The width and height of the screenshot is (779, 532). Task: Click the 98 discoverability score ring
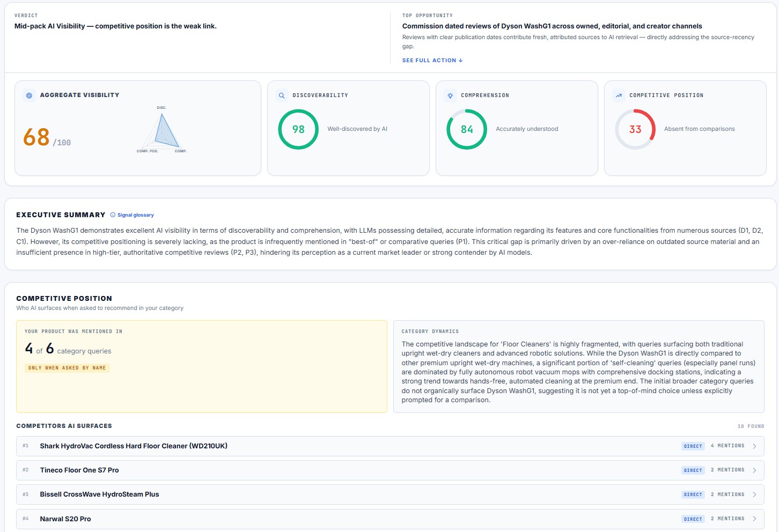pyautogui.click(x=298, y=129)
